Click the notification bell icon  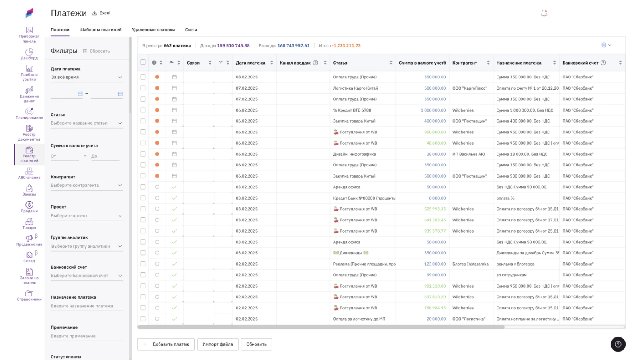tap(544, 13)
